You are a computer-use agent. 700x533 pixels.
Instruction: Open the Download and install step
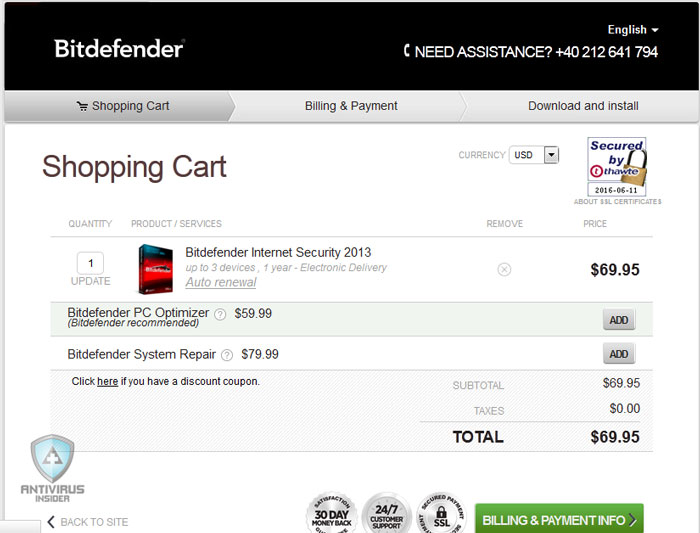pyautogui.click(x=583, y=106)
